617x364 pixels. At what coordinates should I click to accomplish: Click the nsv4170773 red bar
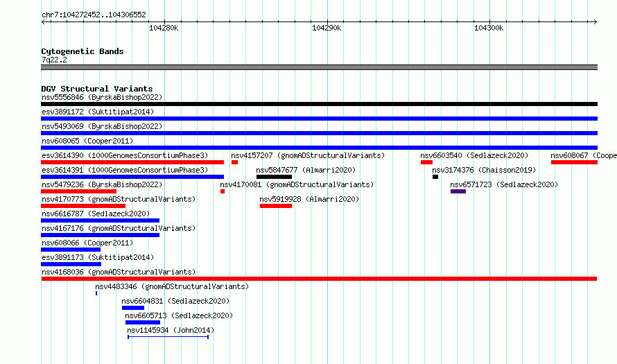(x=83, y=206)
